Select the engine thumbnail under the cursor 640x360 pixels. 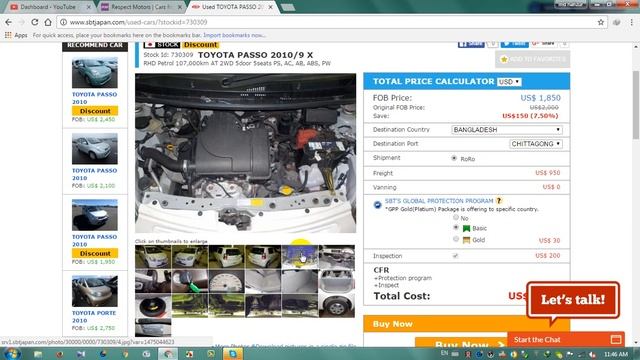[300, 256]
